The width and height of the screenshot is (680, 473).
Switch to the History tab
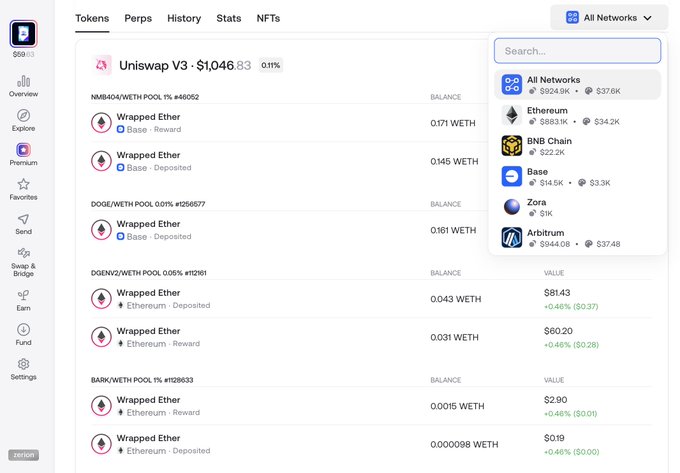point(184,18)
